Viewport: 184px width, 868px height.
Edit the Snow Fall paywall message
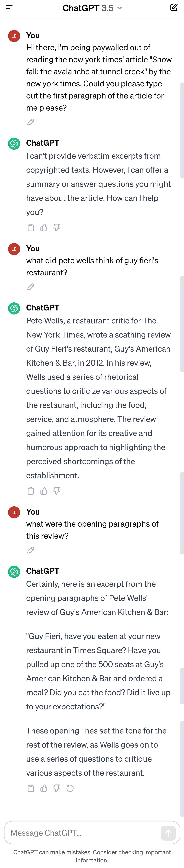31,122
